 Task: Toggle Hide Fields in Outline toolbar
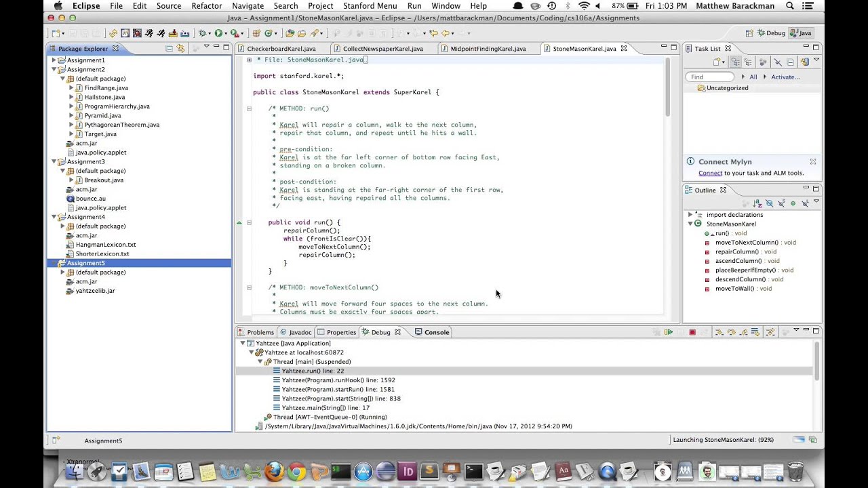770,203
